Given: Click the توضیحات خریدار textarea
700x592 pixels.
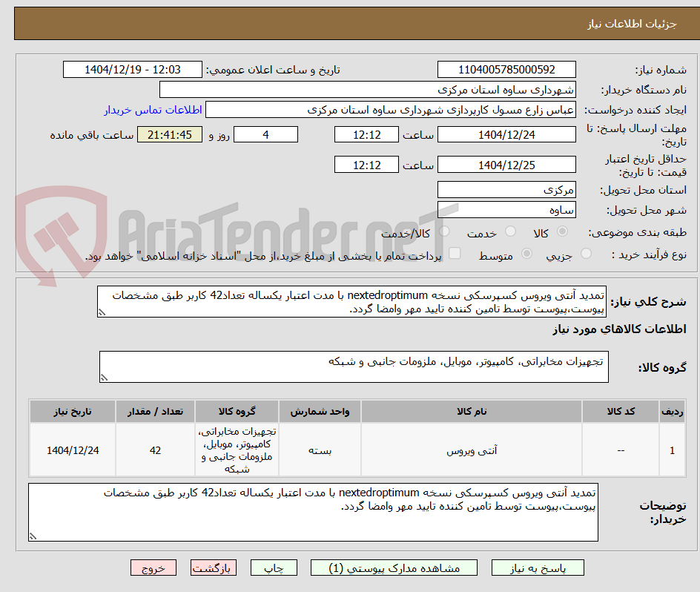Looking at the screenshot, I should click(x=313, y=512).
